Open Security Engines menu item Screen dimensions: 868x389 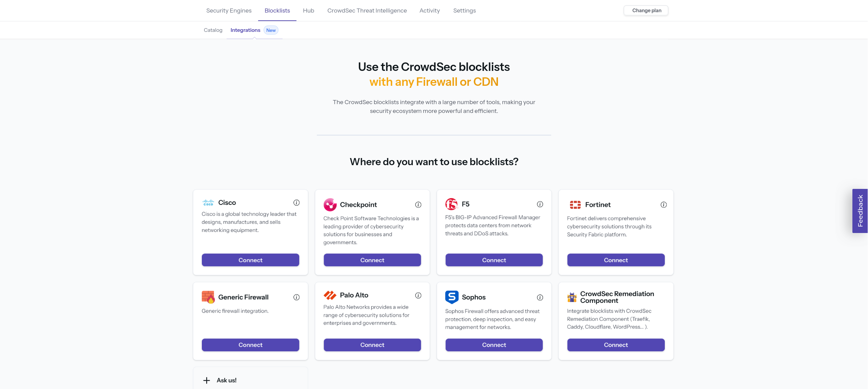pos(229,11)
